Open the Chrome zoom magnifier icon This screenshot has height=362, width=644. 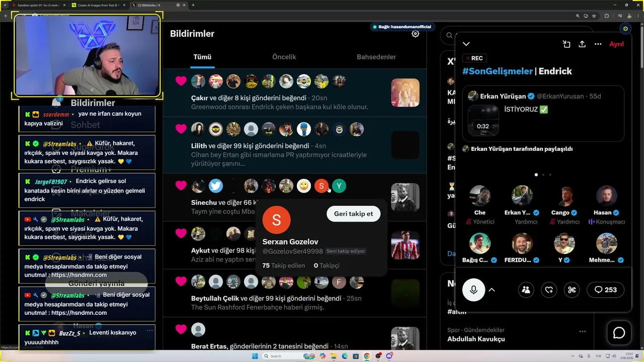578,16
